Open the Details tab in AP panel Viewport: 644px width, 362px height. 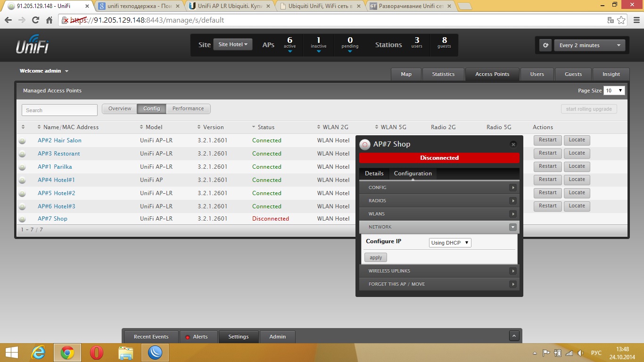[374, 173]
